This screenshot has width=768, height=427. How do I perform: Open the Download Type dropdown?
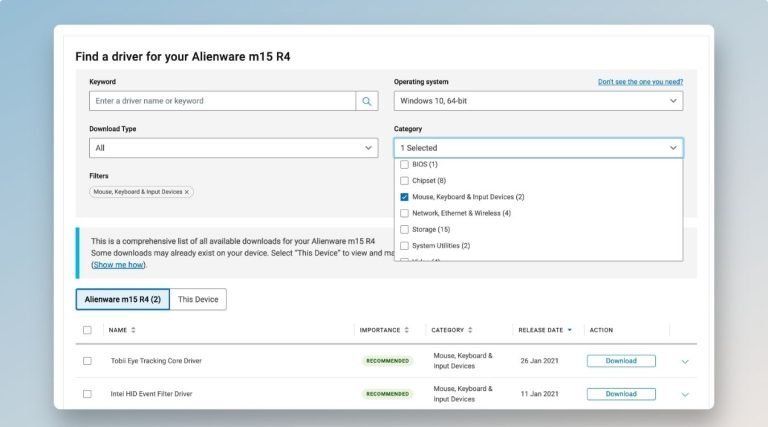tap(233, 148)
